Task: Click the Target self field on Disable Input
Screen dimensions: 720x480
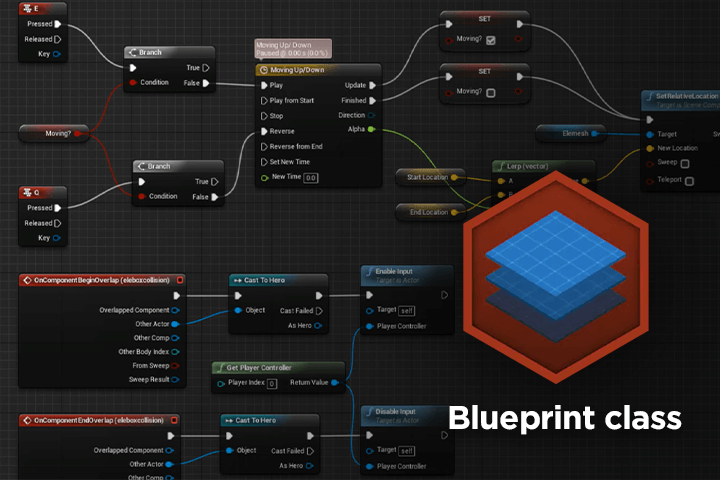Action: coord(407,451)
